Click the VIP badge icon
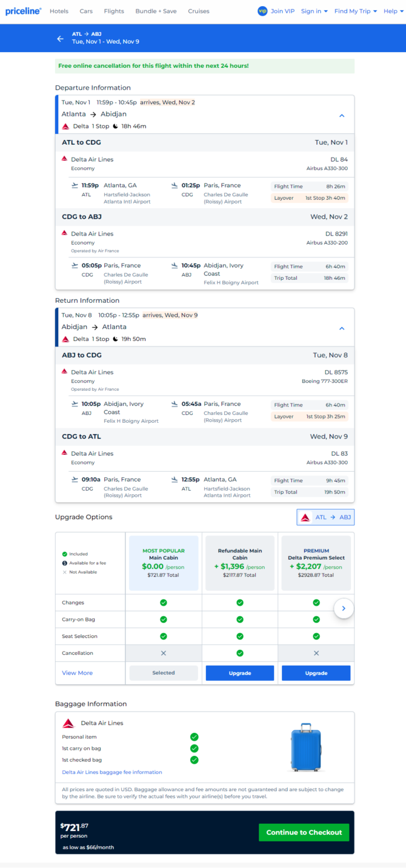The width and height of the screenshot is (406, 868). [262, 11]
